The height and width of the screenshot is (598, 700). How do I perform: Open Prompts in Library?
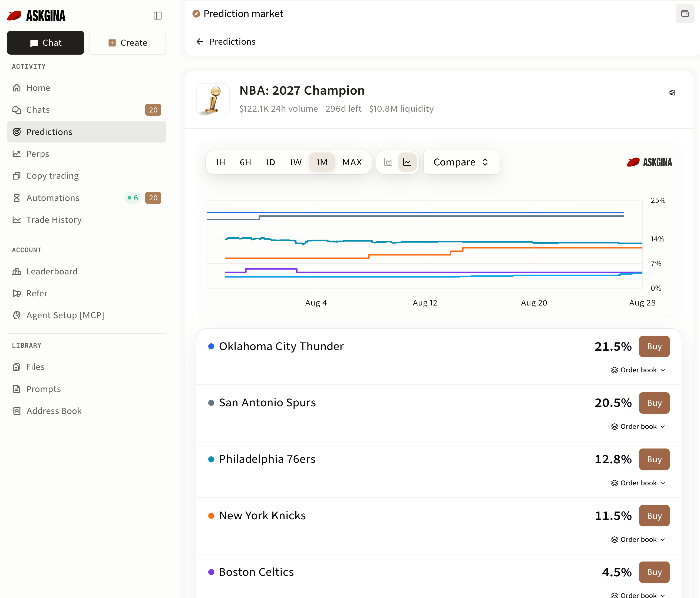coord(87,389)
